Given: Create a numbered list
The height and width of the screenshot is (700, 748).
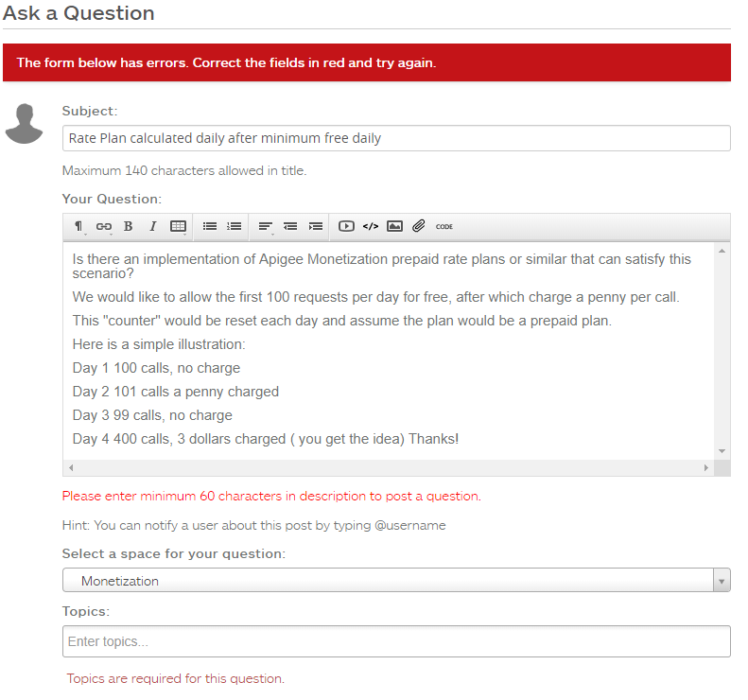Looking at the screenshot, I should [234, 226].
